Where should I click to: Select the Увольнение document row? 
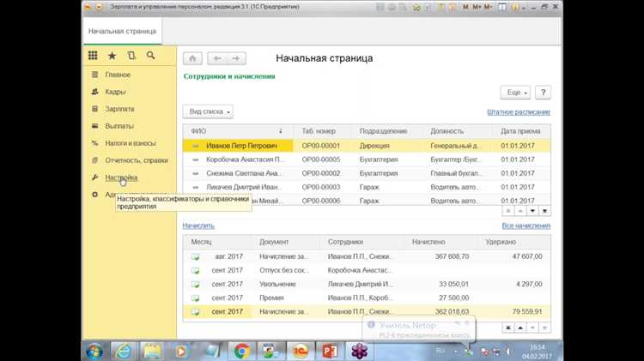pyautogui.click(x=367, y=284)
